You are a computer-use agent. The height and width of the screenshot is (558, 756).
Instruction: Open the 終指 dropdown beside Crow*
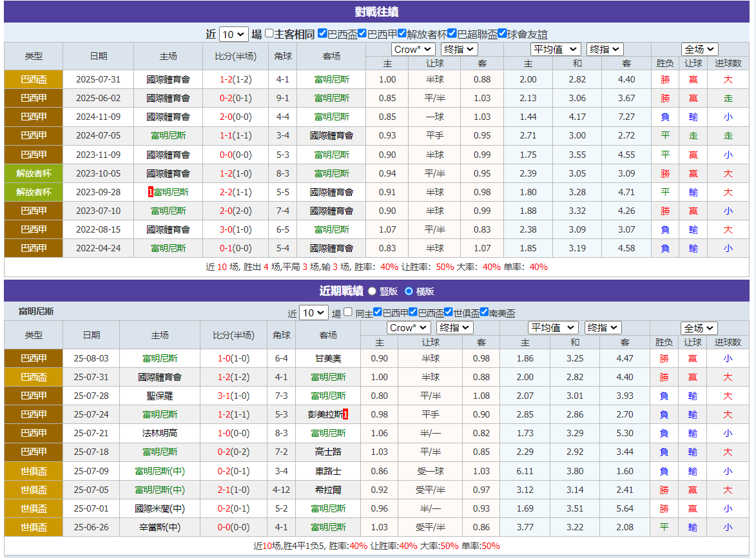click(458, 49)
